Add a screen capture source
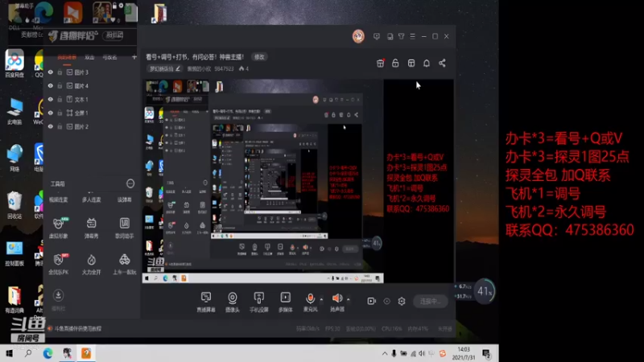The image size is (644, 362). pyautogui.click(x=206, y=302)
